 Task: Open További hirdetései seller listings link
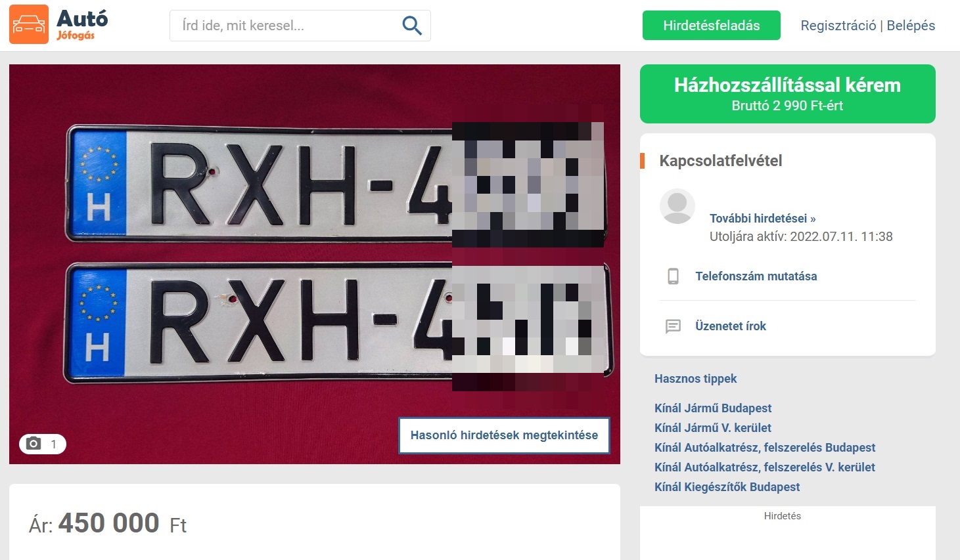(x=762, y=219)
